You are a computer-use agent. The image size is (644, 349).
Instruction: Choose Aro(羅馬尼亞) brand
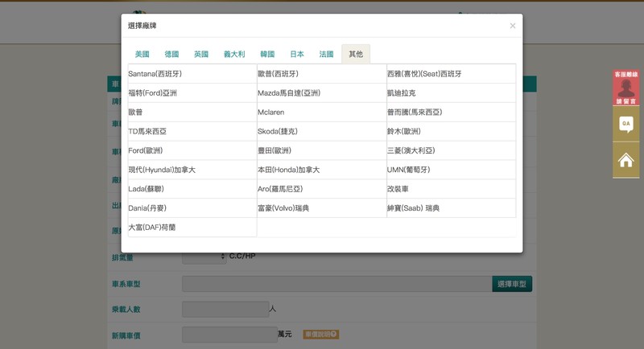321,189
